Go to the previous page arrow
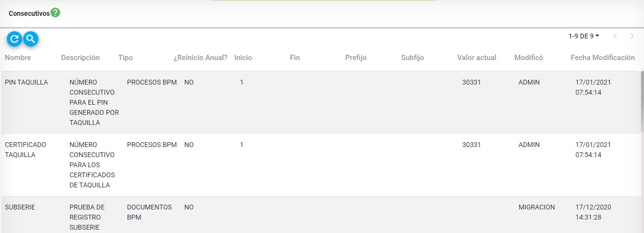This screenshot has width=644, height=233. click(615, 36)
